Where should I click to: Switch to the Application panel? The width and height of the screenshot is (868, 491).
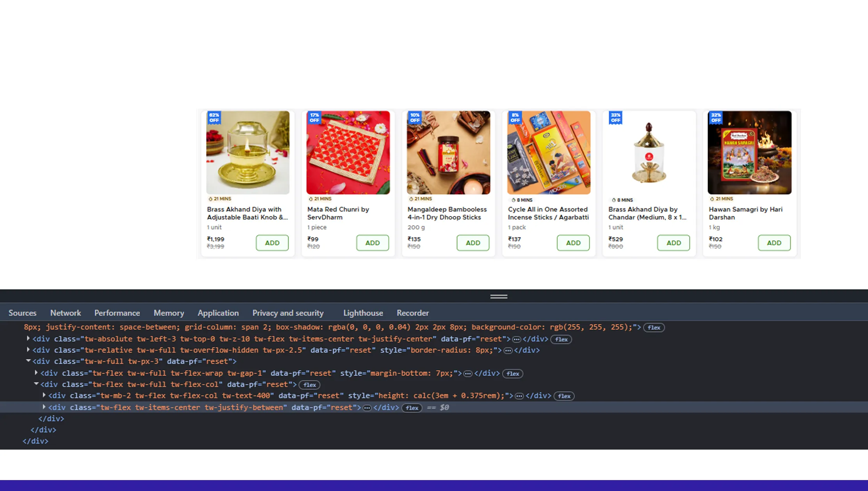[218, 313]
